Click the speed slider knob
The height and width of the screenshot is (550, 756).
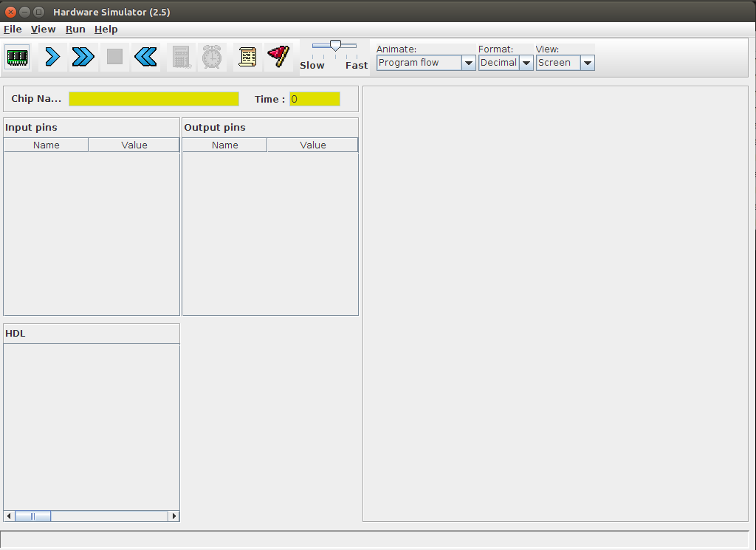pyautogui.click(x=335, y=46)
